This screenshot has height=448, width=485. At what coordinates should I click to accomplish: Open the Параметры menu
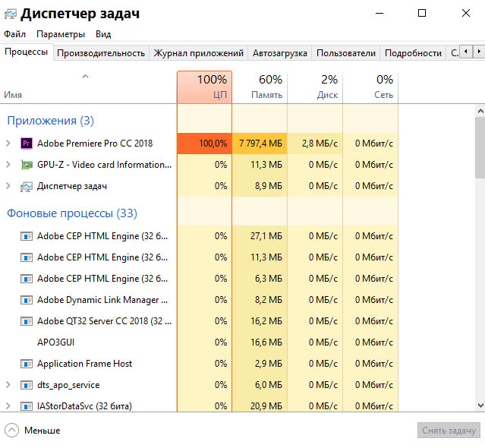click(x=61, y=34)
